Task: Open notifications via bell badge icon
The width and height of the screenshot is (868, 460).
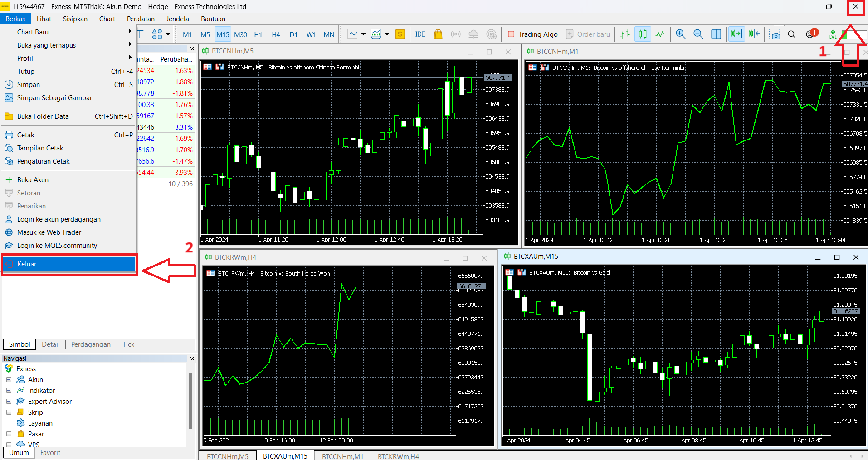Action: coord(811,34)
